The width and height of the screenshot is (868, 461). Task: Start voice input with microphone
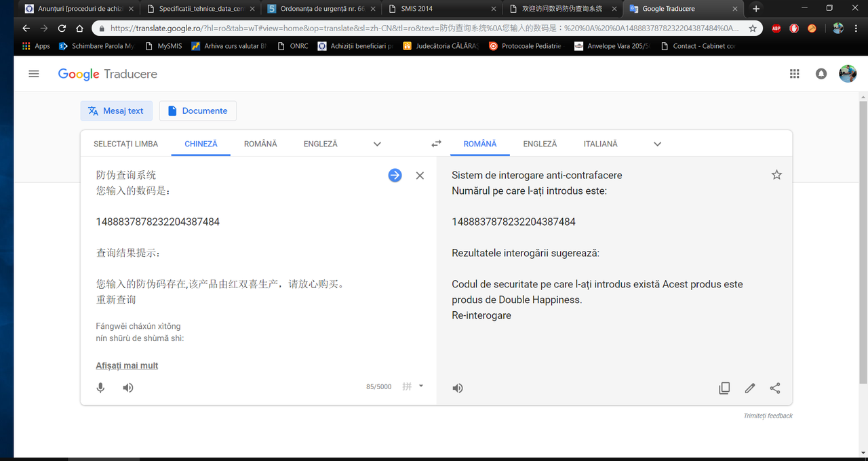pyautogui.click(x=100, y=388)
